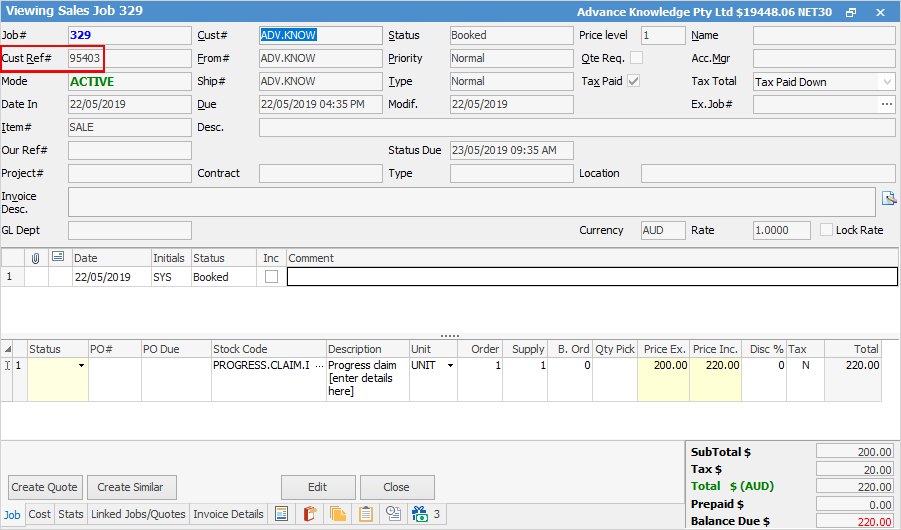Click the stock line Total cell 220.00
901x530 pixels.
tap(853, 379)
